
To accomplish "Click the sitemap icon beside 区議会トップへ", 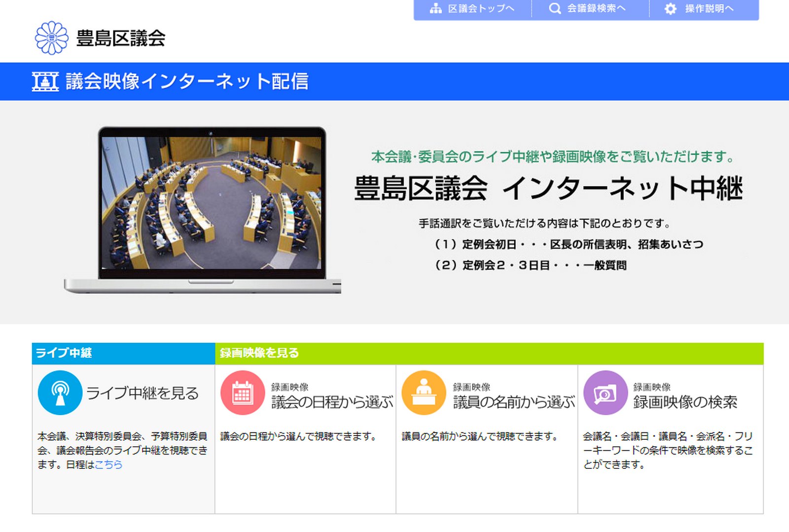I will [435, 9].
